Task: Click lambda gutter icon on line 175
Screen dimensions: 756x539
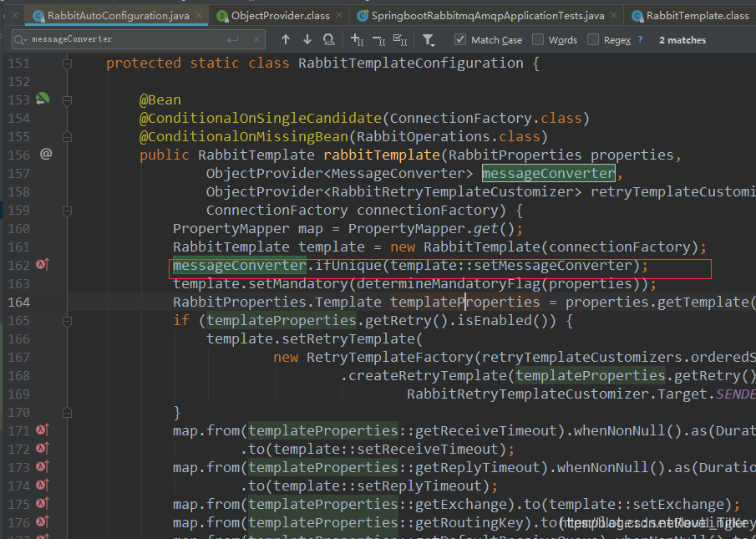Action: coord(43,503)
